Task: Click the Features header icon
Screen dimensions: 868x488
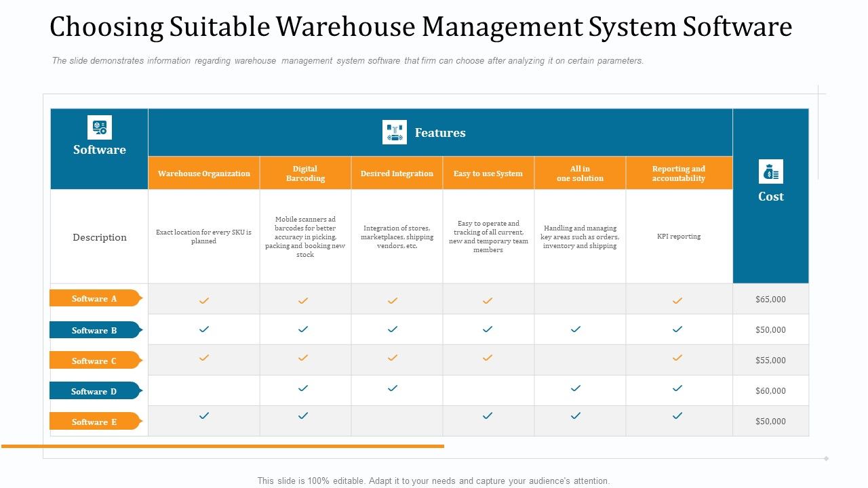Action: tap(395, 132)
